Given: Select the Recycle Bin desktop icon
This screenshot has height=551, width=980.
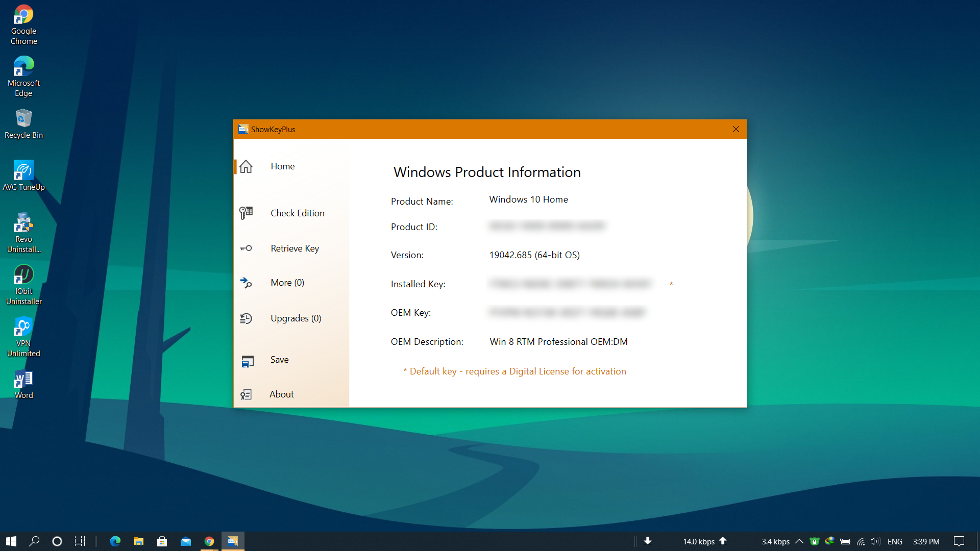Looking at the screenshot, I should (23, 124).
